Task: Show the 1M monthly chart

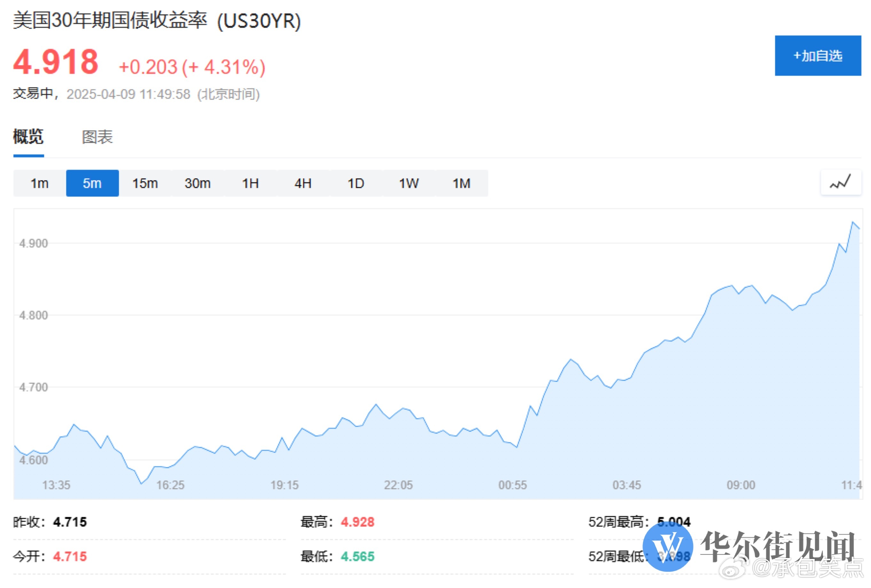Action: (x=461, y=183)
